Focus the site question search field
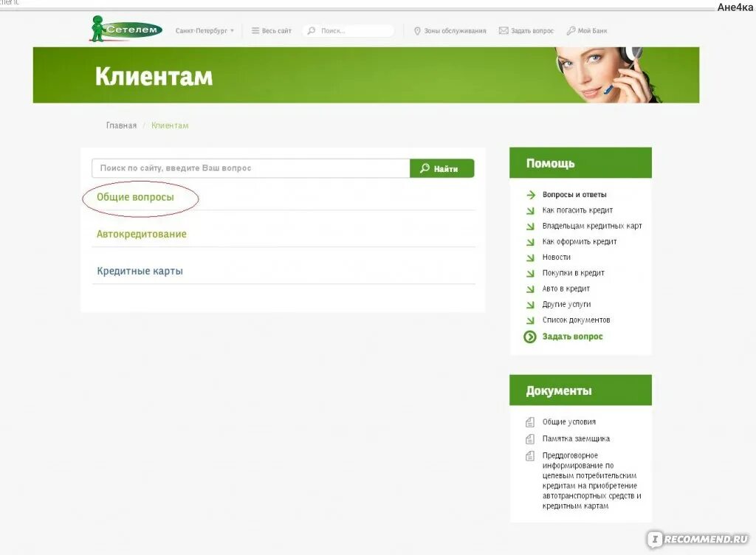This screenshot has height=555, width=756. coord(251,168)
